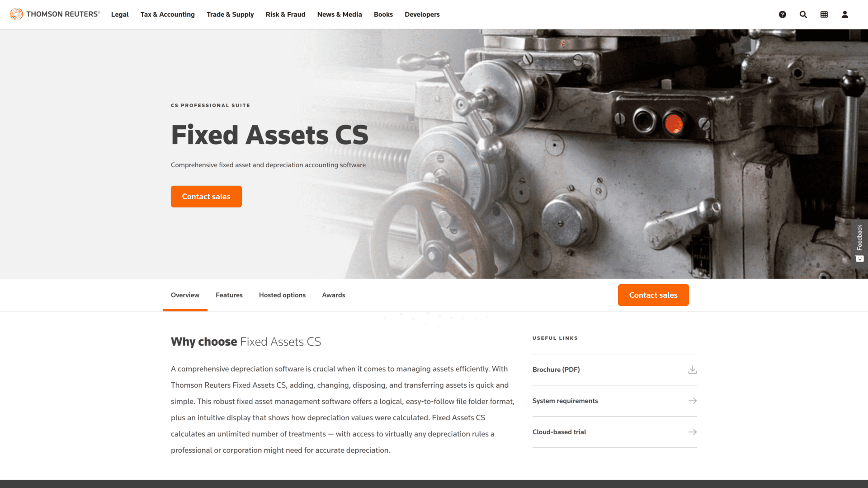
Task: Open System requirements link
Action: pos(615,400)
